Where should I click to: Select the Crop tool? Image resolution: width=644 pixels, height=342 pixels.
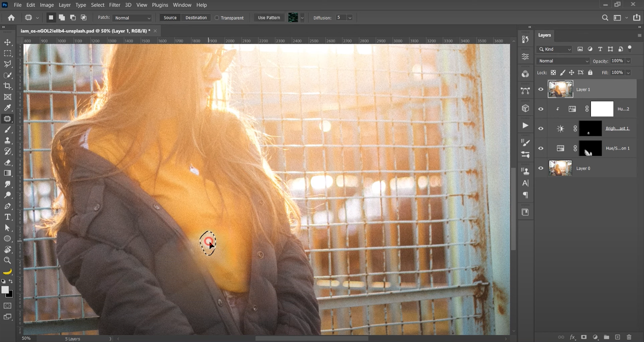click(8, 86)
